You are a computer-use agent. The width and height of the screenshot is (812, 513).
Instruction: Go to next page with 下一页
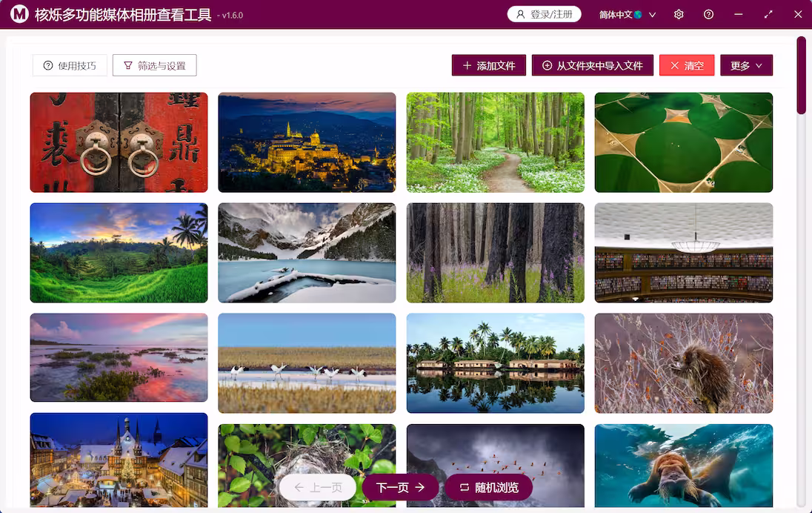[399, 487]
